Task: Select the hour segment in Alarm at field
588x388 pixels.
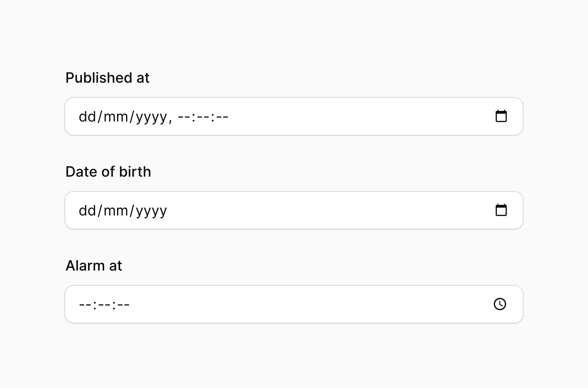Action: click(x=85, y=304)
